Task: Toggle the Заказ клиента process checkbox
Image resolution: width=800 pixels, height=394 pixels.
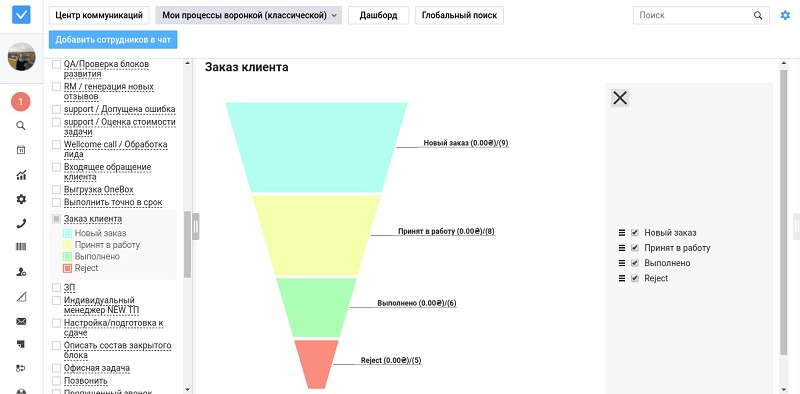Action: coord(57,219)
